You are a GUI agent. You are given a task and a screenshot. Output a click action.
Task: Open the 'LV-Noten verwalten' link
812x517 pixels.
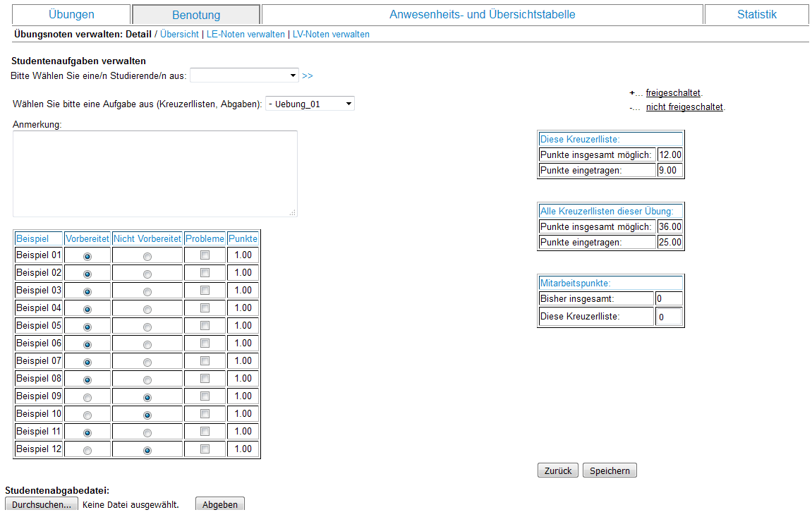pos(331,34)
